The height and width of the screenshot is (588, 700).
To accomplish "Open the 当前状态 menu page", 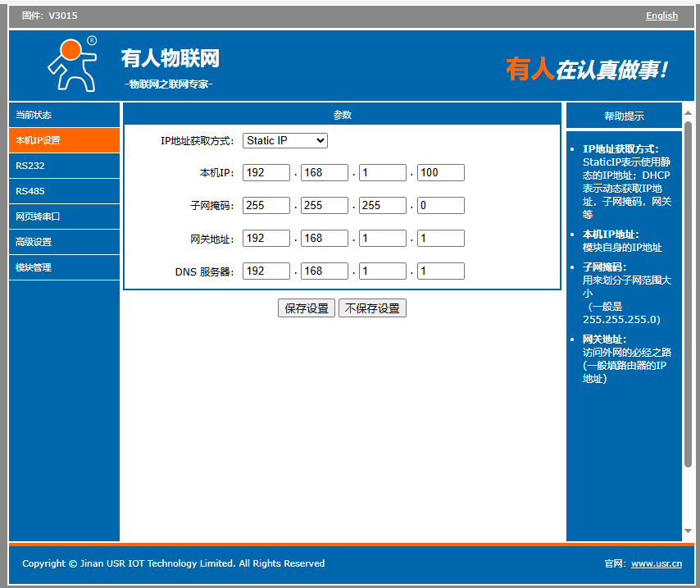I will point(64,115).
